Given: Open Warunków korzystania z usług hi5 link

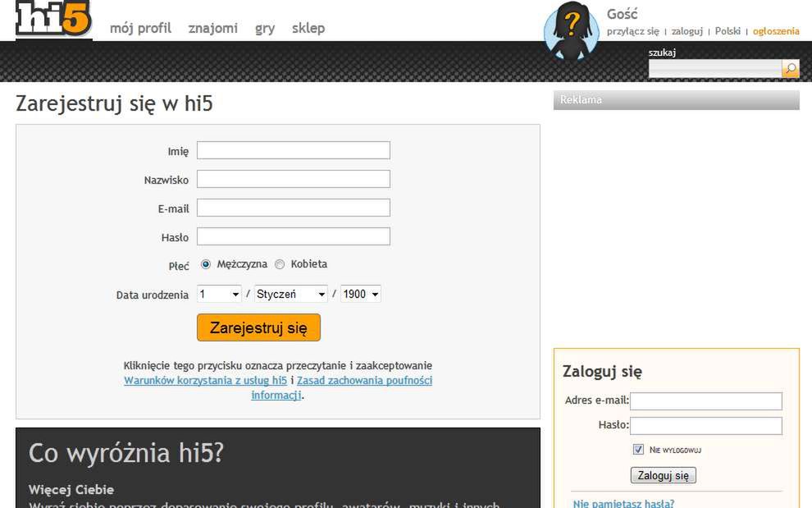Looking at the screenshot, I should click(x=205, y=381).
